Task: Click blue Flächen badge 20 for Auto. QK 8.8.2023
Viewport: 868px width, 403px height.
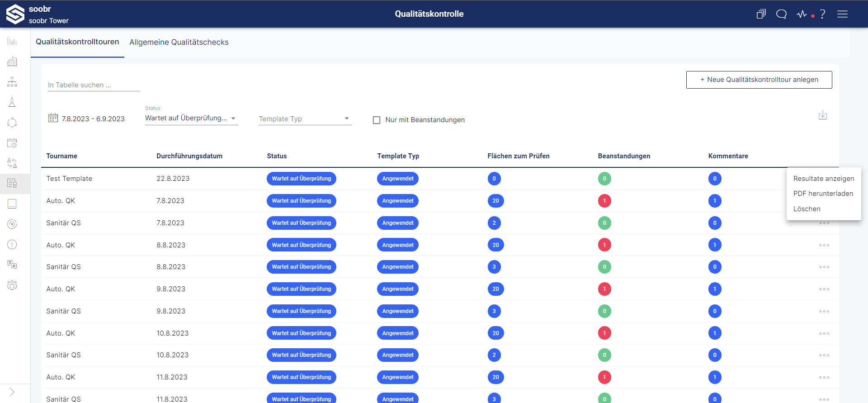Action: coord(496,245)
